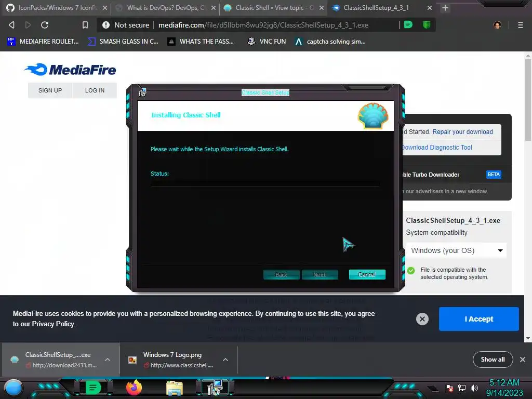The height and width of the screenshot is (399, 532).
Task: Open the Start orb menu
Action: point(14,388)
